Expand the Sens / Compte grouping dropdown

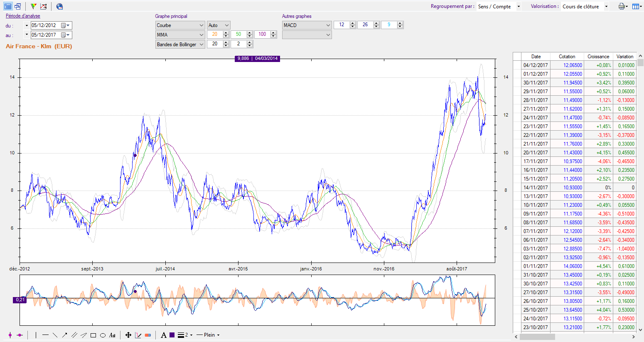[499, 6]
